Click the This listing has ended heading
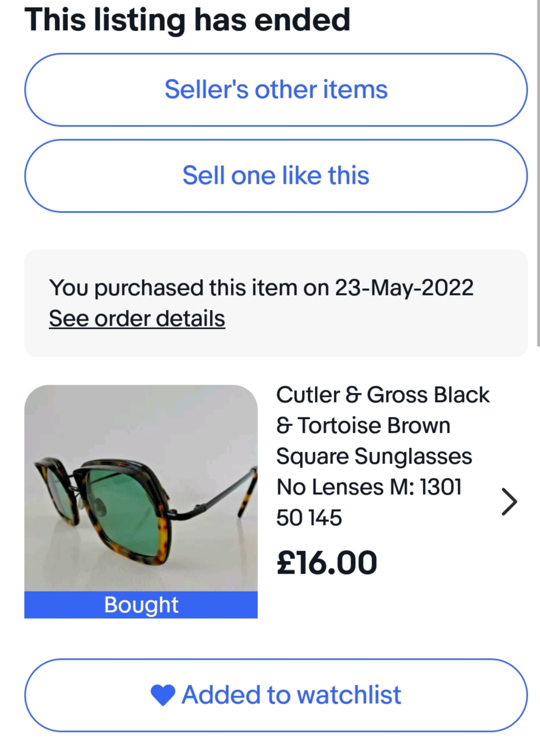 [x=187, y=20]
